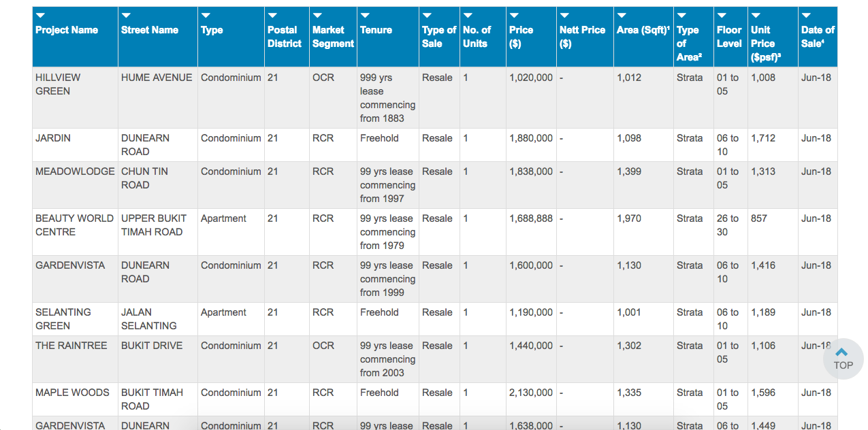Click the JARDIN price 1,880,000 cell
868x430 pixels.
point(531,138)
